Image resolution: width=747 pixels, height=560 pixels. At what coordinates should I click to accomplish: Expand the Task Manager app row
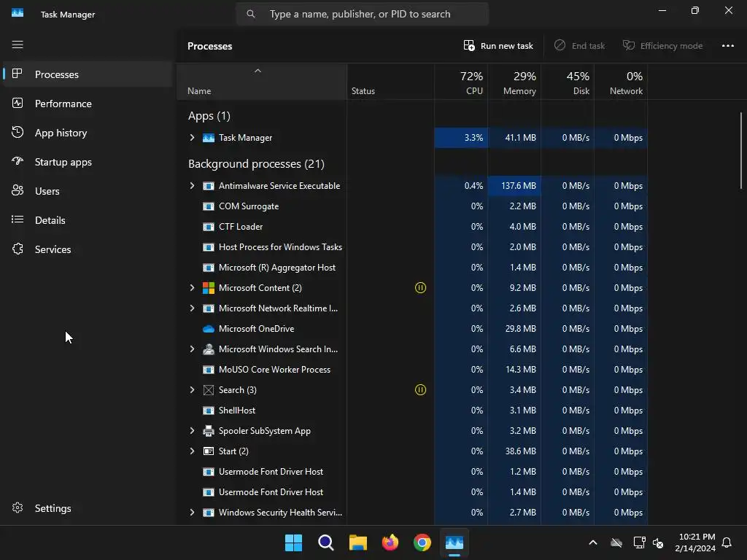[x=192, y=138]
